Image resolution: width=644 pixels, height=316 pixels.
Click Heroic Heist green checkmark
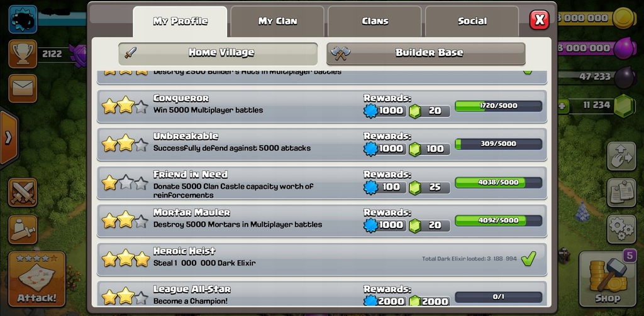528,259
